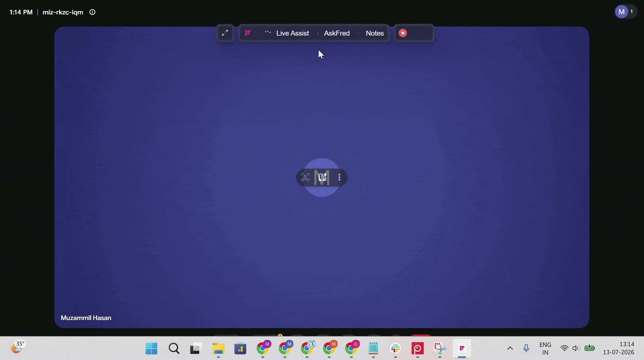Click the Muzammil Hasan name label
Screen dimensions: 644x360
pyautogui.click(x=86, y=318)
